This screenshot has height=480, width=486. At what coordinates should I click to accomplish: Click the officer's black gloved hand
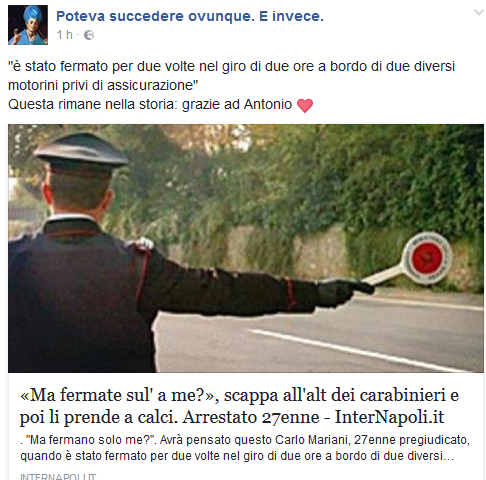coord(343,291)
